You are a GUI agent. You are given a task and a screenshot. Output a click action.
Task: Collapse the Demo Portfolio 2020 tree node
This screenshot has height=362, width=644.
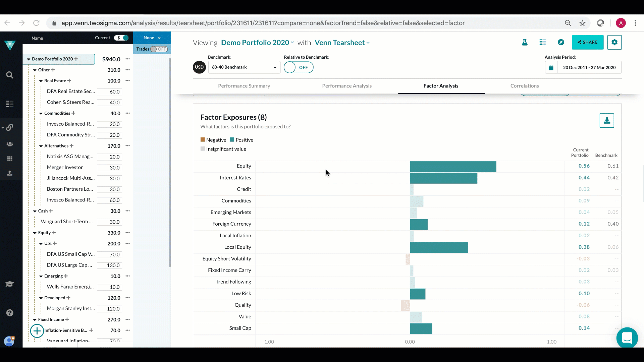point(29,59)
